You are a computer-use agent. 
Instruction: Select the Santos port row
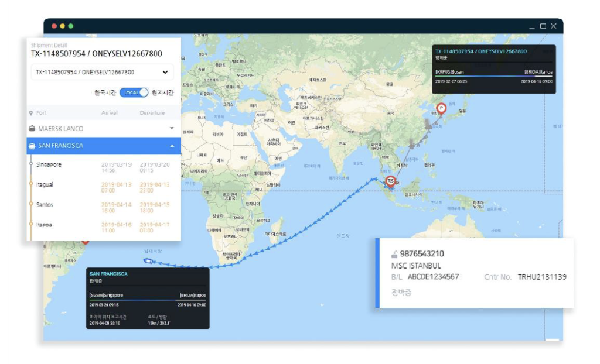pos(104,207)
